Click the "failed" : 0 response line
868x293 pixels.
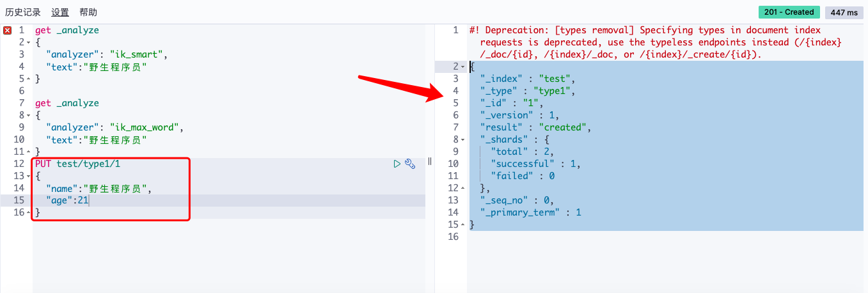(523, 176)
